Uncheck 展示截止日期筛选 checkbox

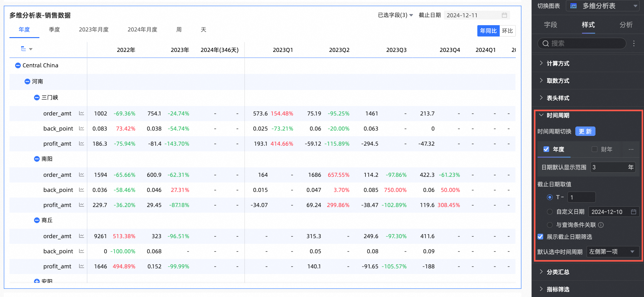(540, 237)
